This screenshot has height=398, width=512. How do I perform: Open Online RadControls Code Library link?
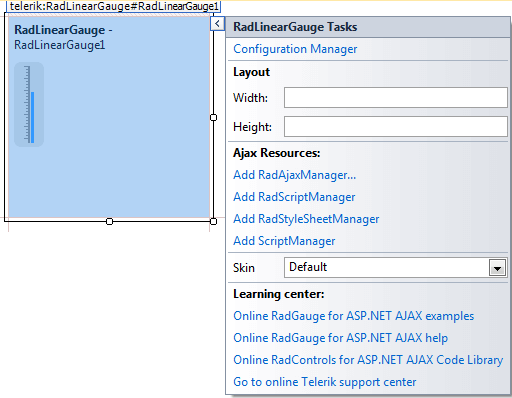pos(368,360)
